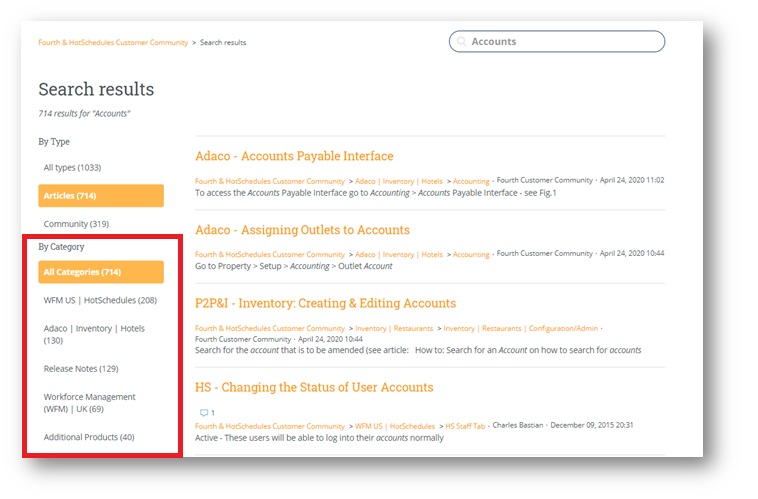The width and height of the screenshot is (758, 499).
Task: Click 'Charles Bastian' author name
Action: pyautogui.click(x=518, y=425)
